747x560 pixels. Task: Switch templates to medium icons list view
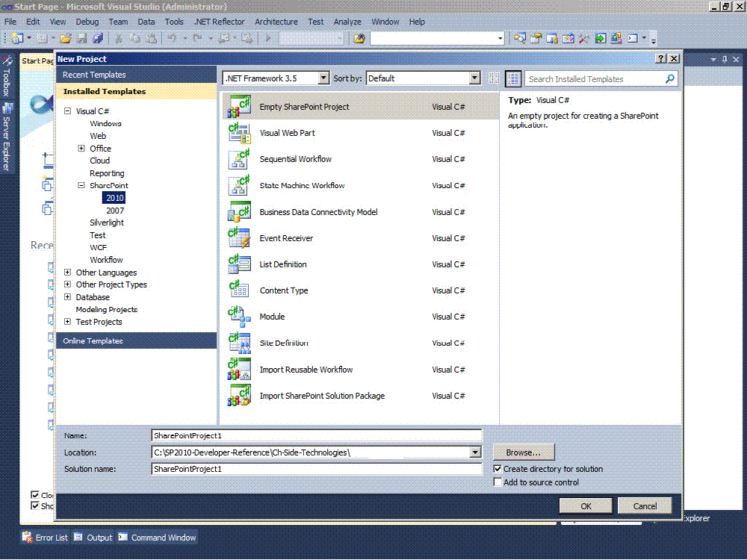[x=513, y=78]
